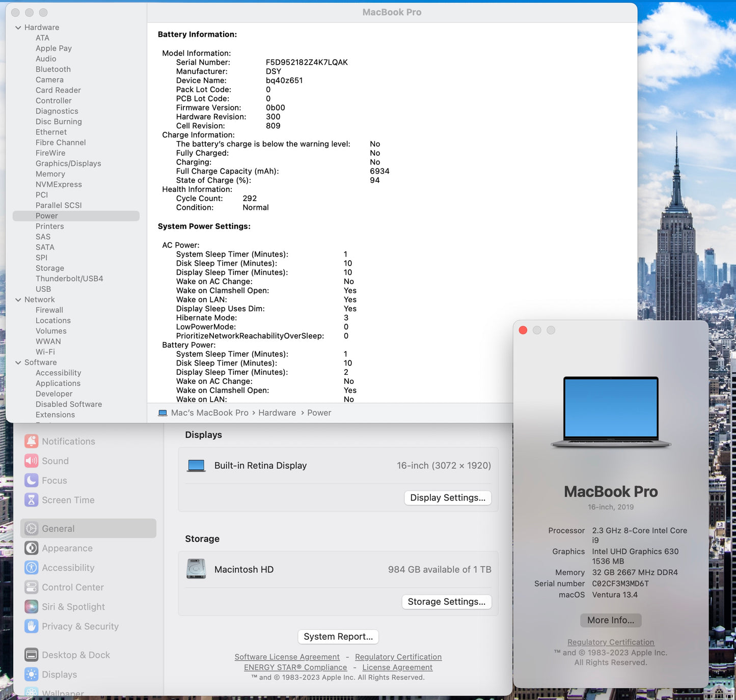Screen dimensions: 736x700
Task: Open Sound settings
Action: coord(54,461)
